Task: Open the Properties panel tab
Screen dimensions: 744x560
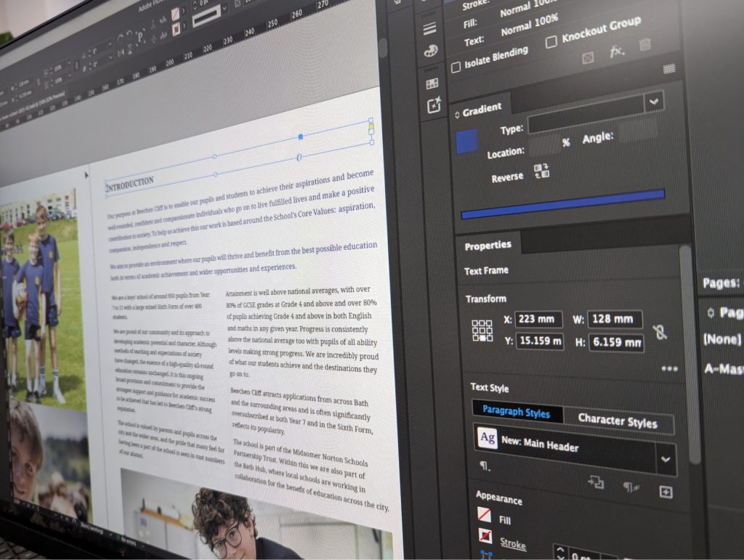Action: point(488,246)
